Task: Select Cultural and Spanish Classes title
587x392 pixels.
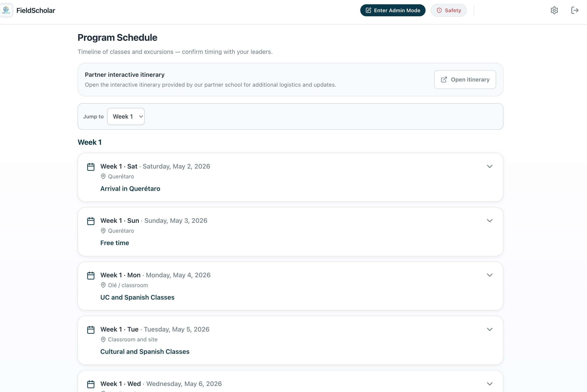Action: [145, 351]
